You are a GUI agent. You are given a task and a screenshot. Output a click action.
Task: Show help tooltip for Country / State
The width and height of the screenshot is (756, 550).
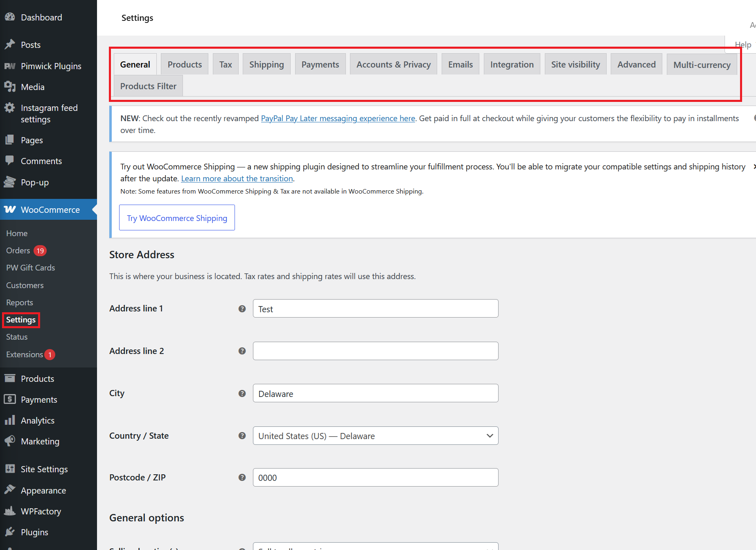[x=242, y=436]
